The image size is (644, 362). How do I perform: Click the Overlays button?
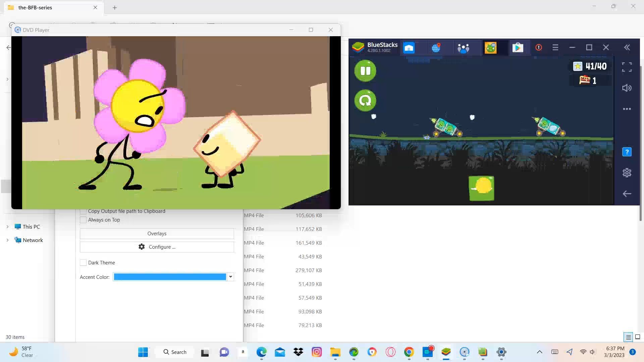pos(157,234)
